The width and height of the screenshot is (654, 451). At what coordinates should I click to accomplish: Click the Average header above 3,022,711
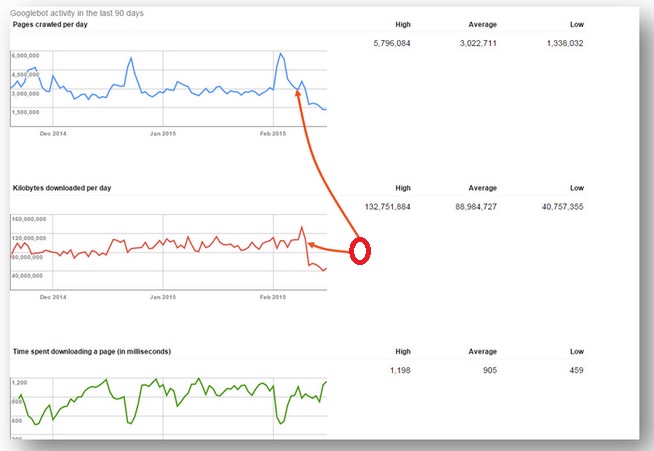click(x=483, y=24)
